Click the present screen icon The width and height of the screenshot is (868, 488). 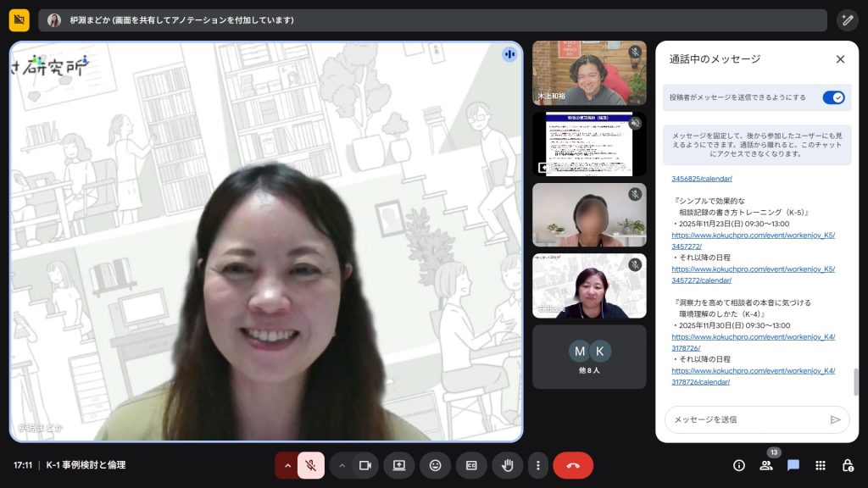398,465
